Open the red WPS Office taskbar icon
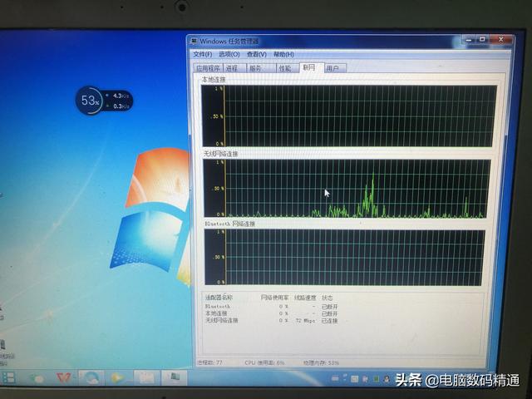This screenshot has height=399, width=532. pyautogui.click(x=64, y=378)
